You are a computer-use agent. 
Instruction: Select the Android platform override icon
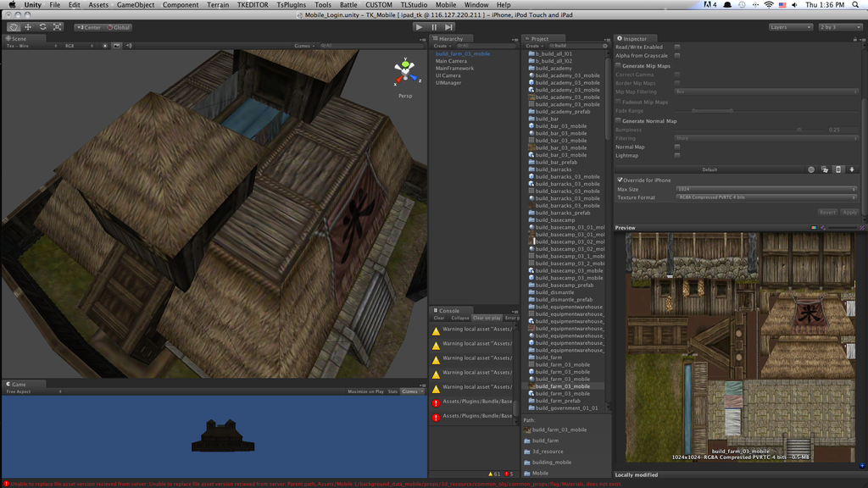(852, 169)
